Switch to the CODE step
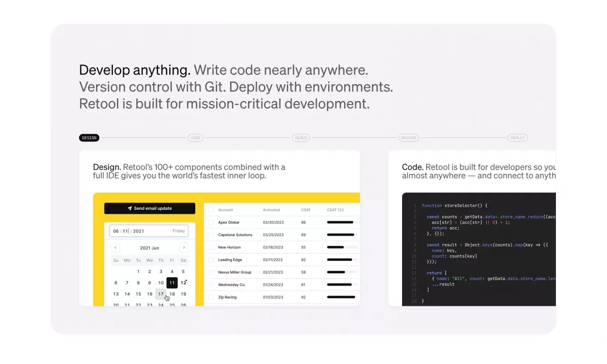The height and width of the screenshot is (364, 607). [196, 138]
